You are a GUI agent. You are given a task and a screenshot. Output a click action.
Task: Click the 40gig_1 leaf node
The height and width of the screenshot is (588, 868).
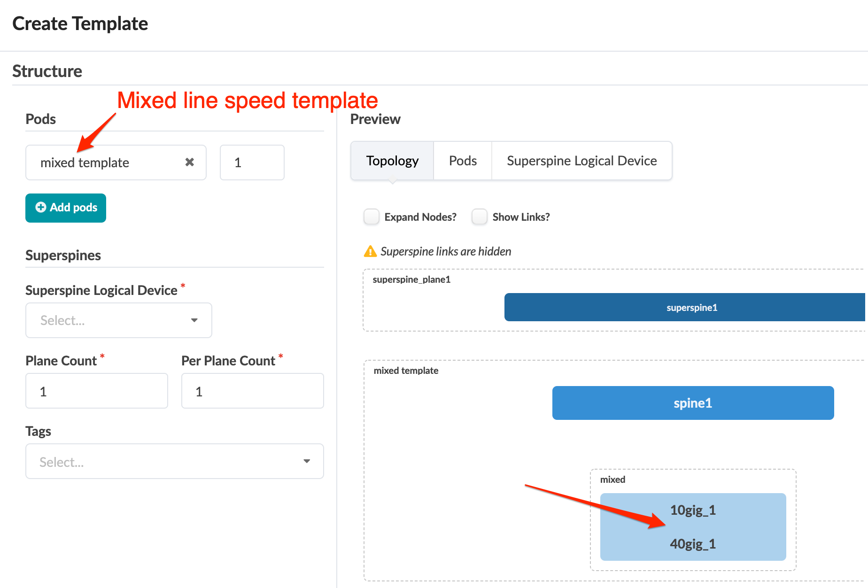(693, 544)
